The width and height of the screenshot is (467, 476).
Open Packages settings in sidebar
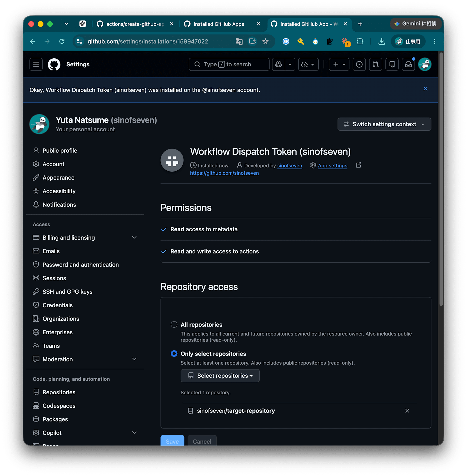tap(55, 419)
